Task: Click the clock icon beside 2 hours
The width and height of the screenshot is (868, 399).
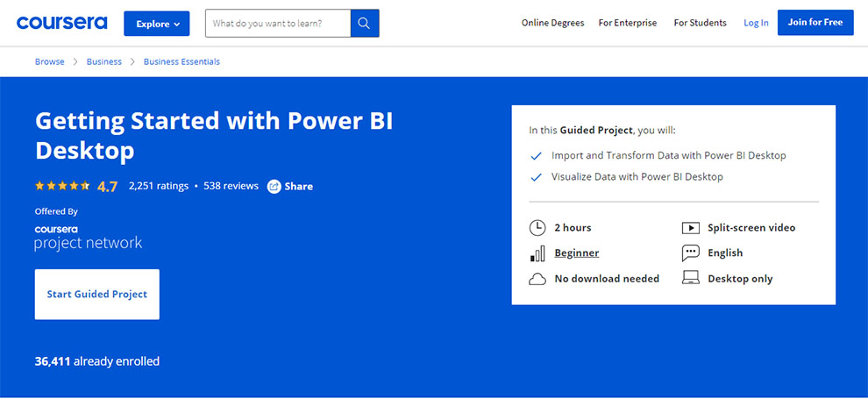Action: point(537,227)
